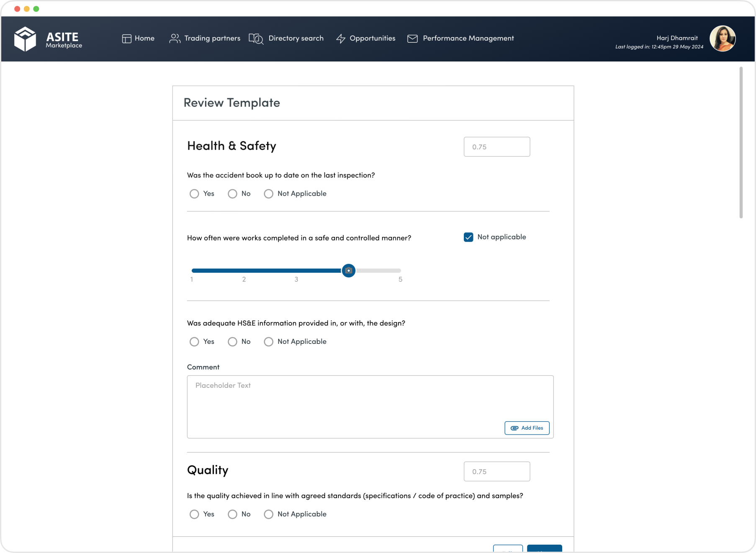Select Yes for the accident book question
The image size is (756, 553).
coord(194,194)
